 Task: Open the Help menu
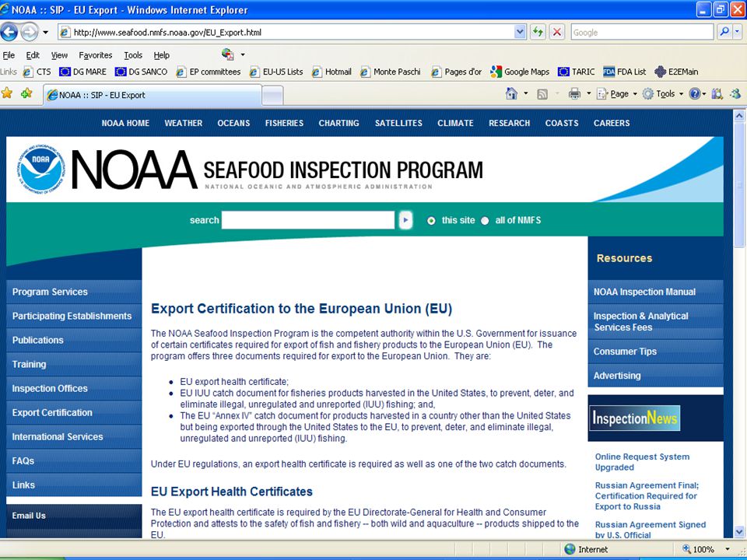pos(162,55)
